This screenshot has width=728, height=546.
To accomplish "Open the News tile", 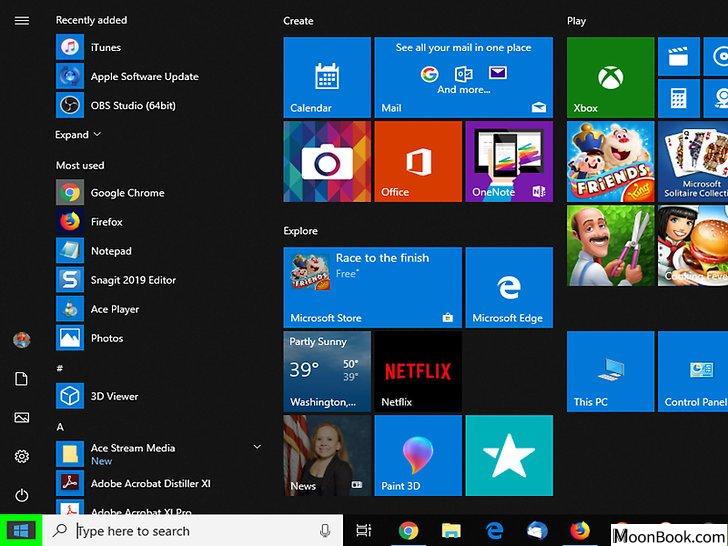I will [327, 455].
